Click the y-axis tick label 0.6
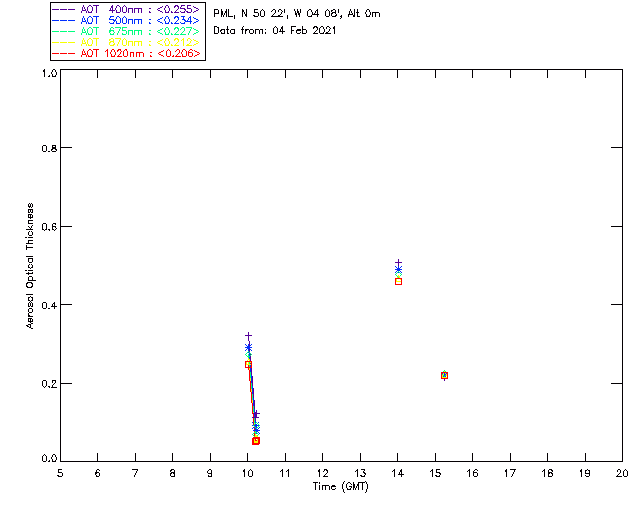The width and height of the screenshot is (640, 512). pos(49,227)
